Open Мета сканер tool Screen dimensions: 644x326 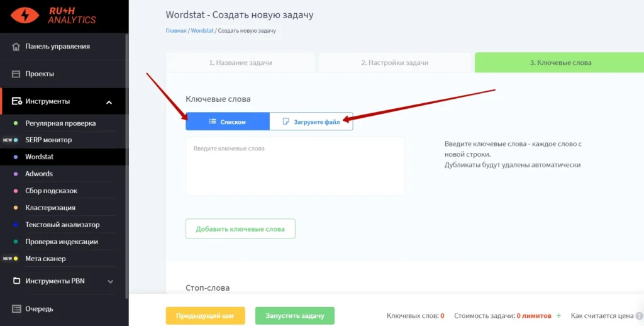[45, 259]
